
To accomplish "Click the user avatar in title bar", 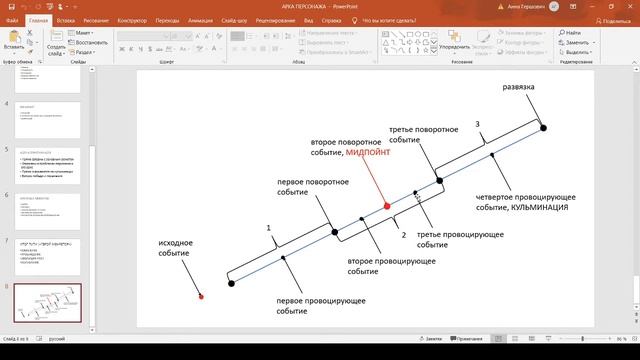I will 554,7.
